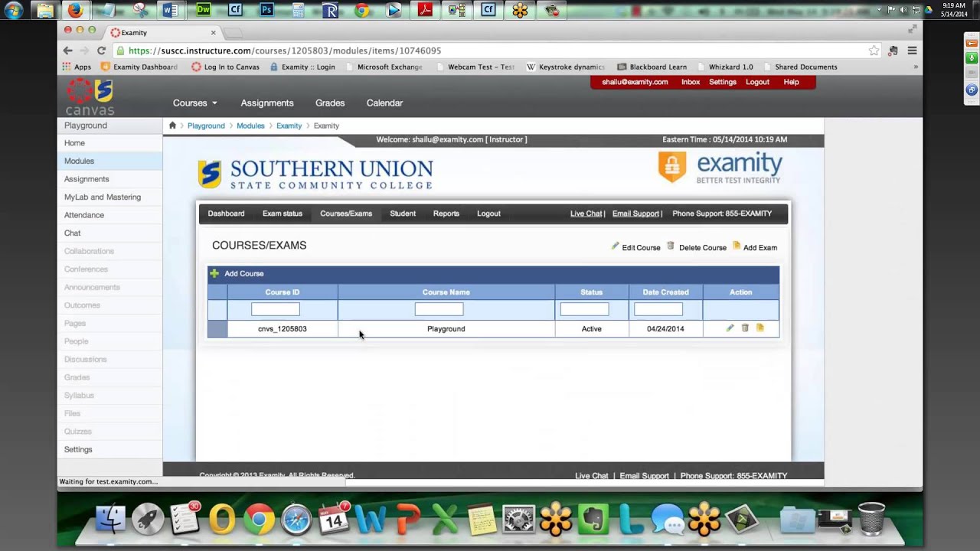Click the Live Chat link in the menu bar
980x551 pixels.
point(586,214)
